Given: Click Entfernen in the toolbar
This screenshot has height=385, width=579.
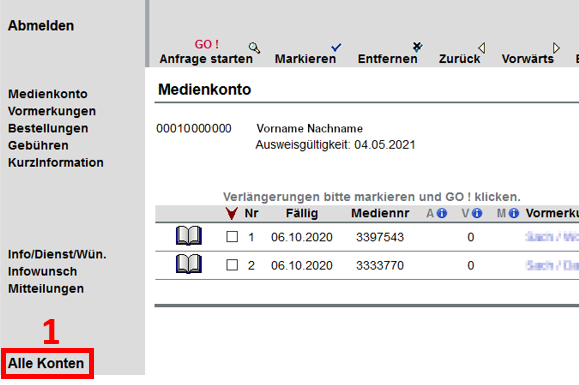Looking at the screenshot, I should click(x=387, y=59).
